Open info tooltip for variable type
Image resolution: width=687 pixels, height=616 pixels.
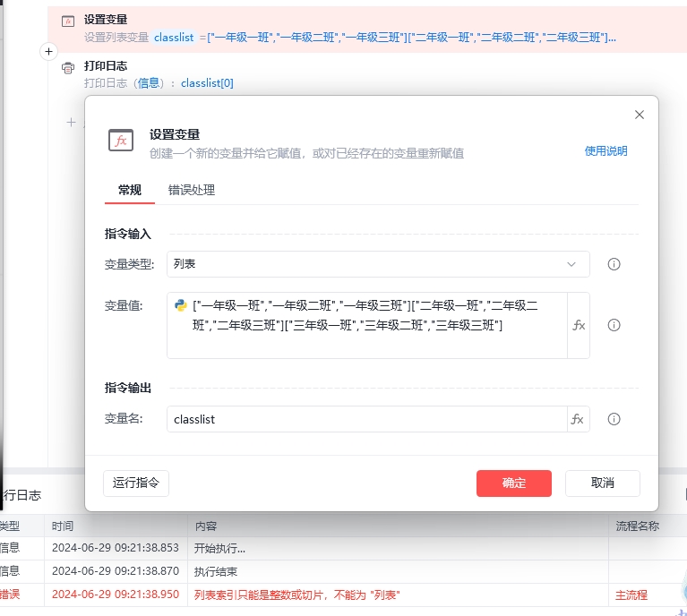click(614, 264)
